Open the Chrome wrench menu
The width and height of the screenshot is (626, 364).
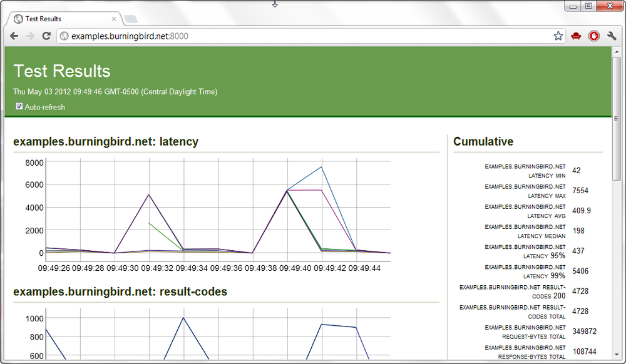612,36
